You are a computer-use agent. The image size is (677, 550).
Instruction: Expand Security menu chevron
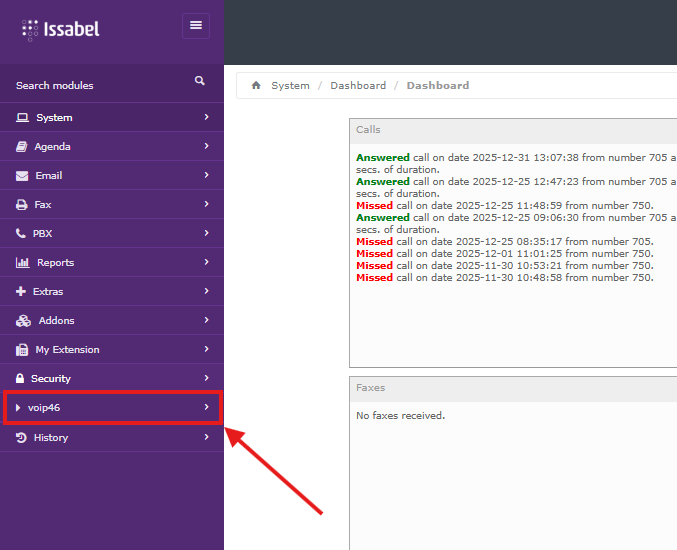point(206,378)
